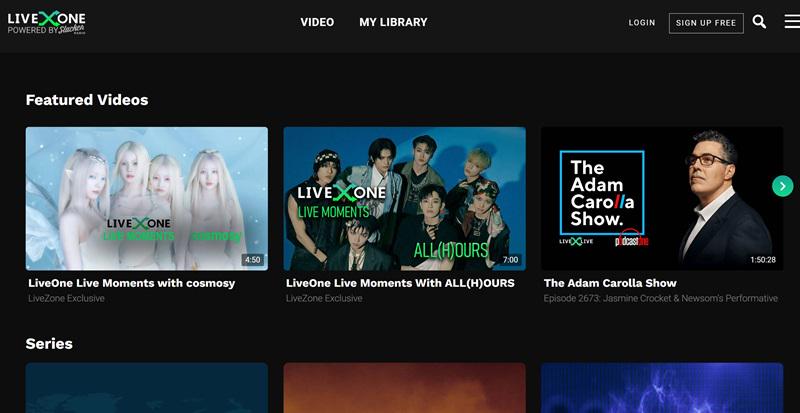The height and width of the screenshot is (413, 800).
Task: Open the orange Series card
Action: coord(405,388)
